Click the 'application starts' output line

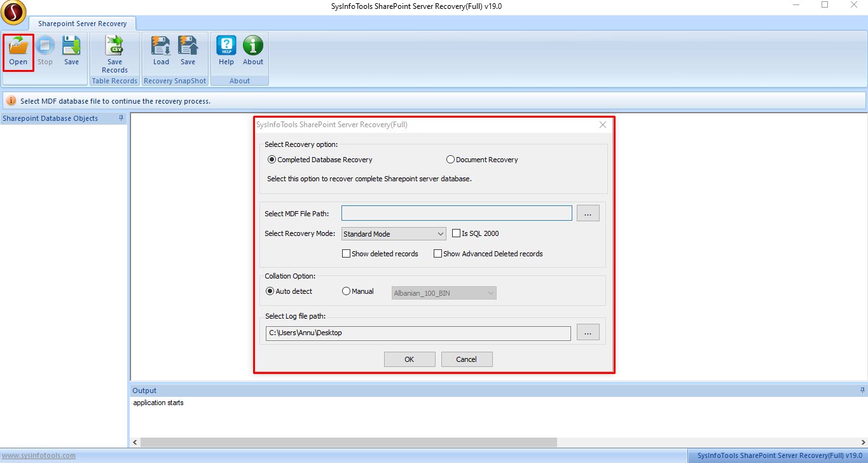(158, 403)
